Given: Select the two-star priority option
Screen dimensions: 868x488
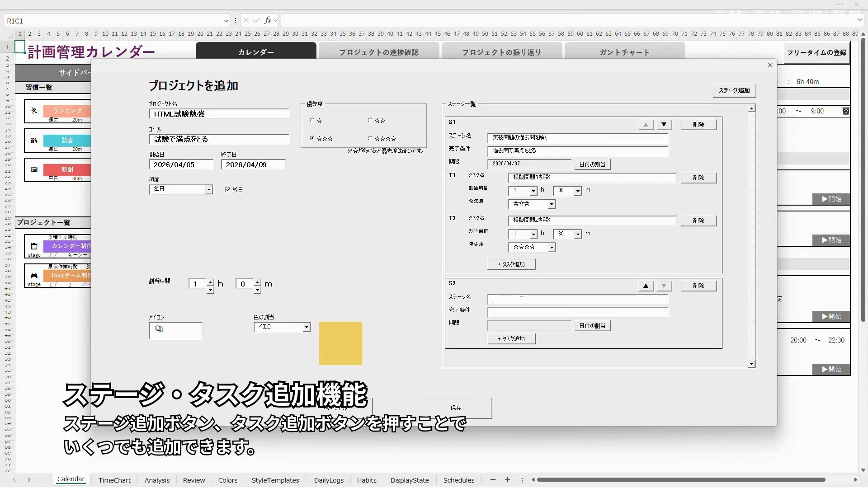Looking at the screenshot, I should 370,120.
